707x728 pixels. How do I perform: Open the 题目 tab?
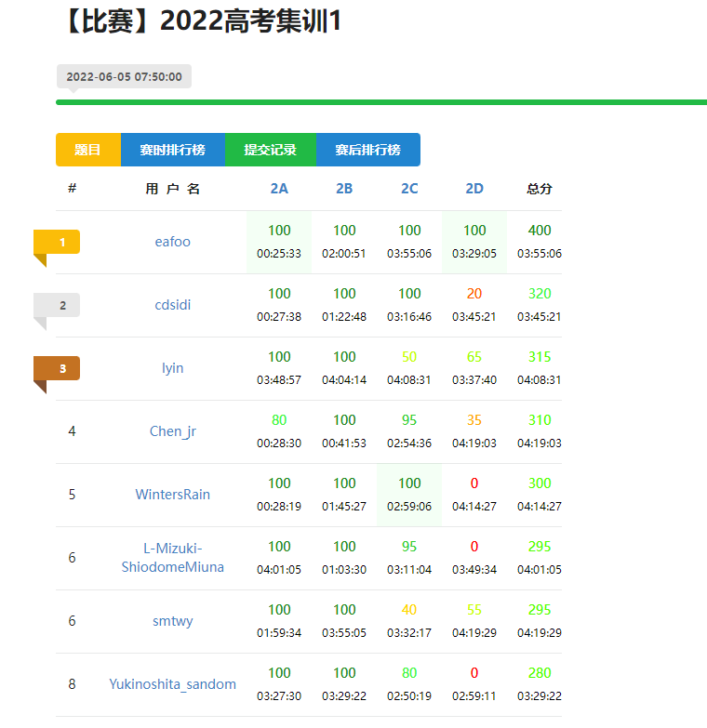coord(88,150)
